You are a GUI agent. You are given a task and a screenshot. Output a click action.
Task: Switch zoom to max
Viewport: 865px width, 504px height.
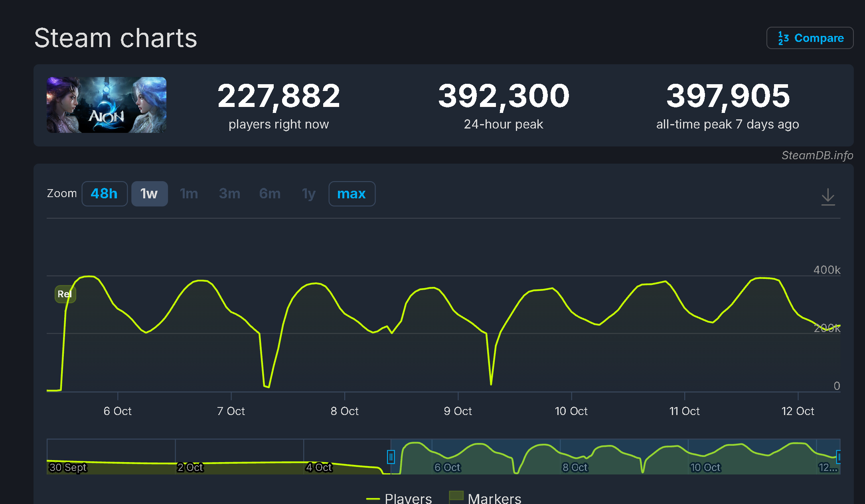(352, 194)
